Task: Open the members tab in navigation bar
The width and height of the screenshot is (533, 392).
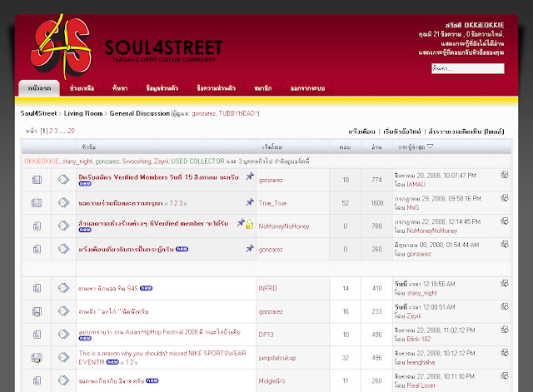Action: [x=263, y=88]
